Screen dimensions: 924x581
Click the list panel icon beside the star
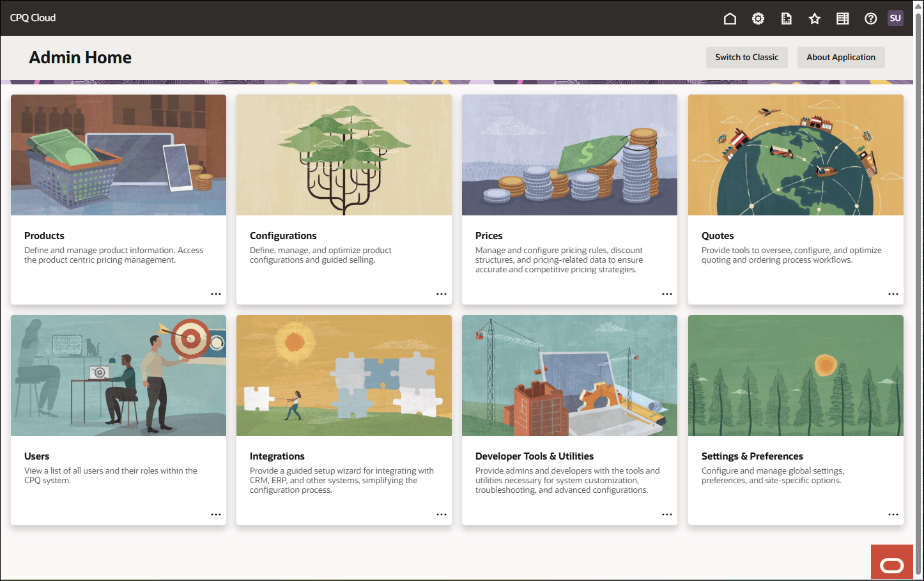[x=843, y=19]
